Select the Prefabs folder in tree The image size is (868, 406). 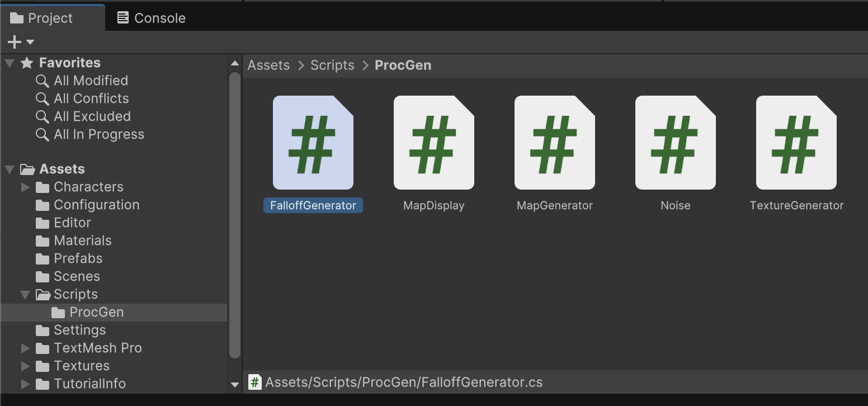[x=78, y=258]
